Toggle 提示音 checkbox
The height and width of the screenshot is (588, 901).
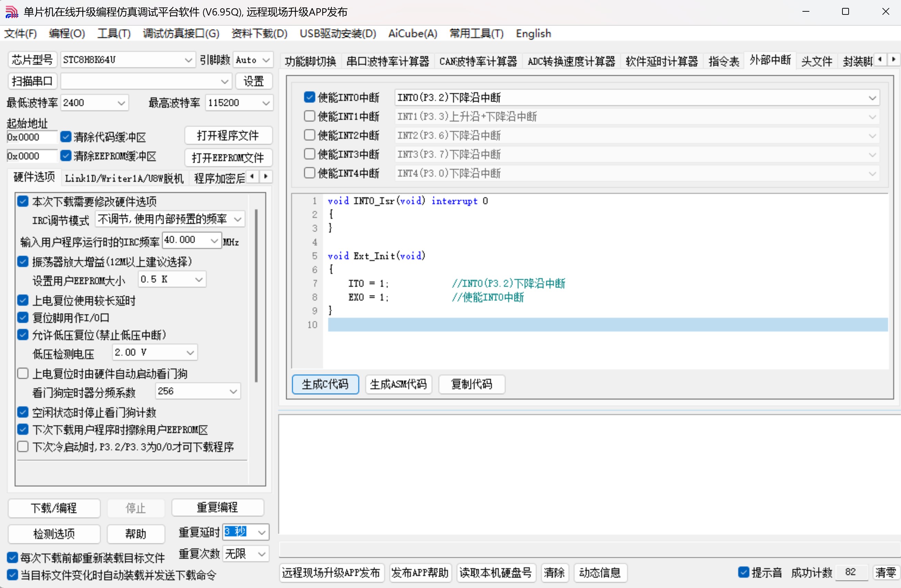point(744,572)
